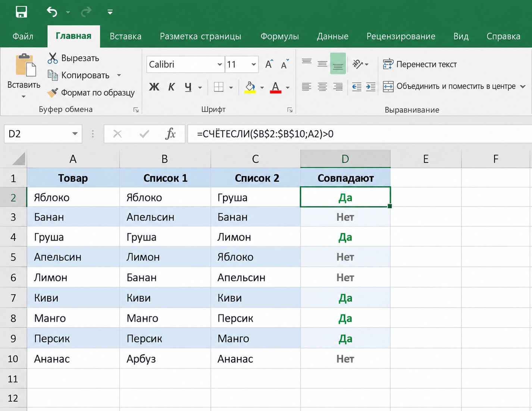Open the font color dropdown arrow

[288, 88]
